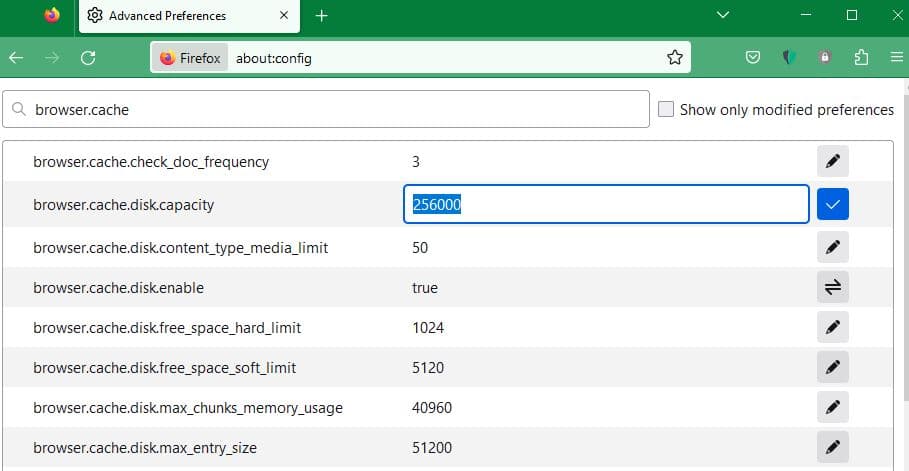Open the Extensions puzzle-piece menu
The width and height of the screenshot is (909, 471).
[861, 58]
